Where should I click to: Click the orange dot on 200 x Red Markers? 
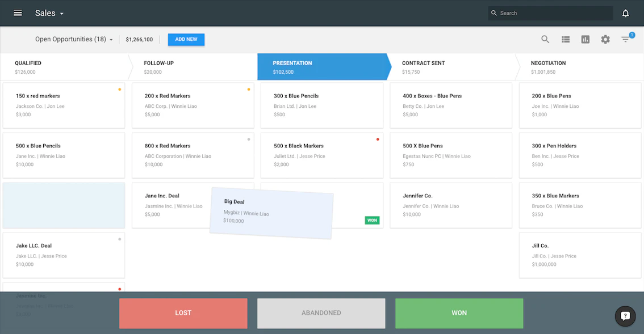pyautogui.click(x=249, y=90)
